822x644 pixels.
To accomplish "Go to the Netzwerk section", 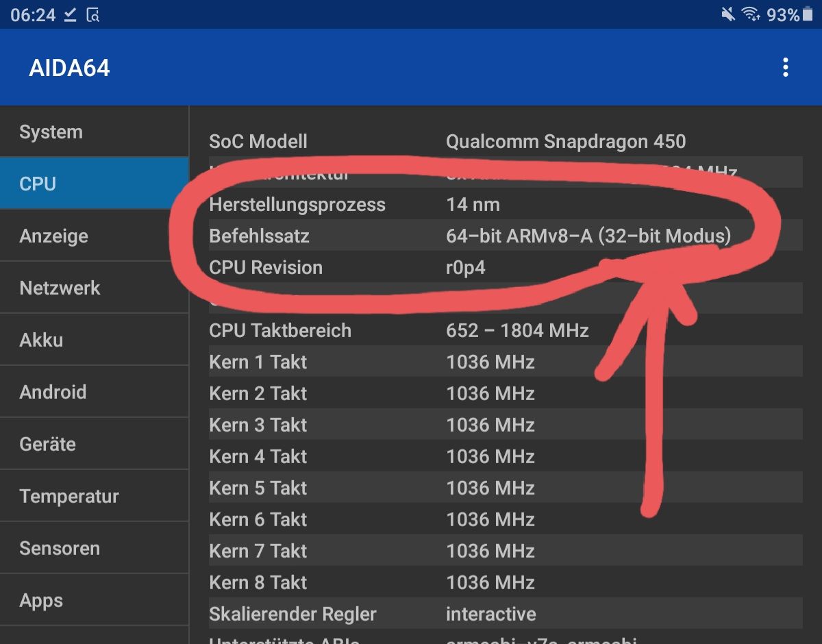I will 95,288.
